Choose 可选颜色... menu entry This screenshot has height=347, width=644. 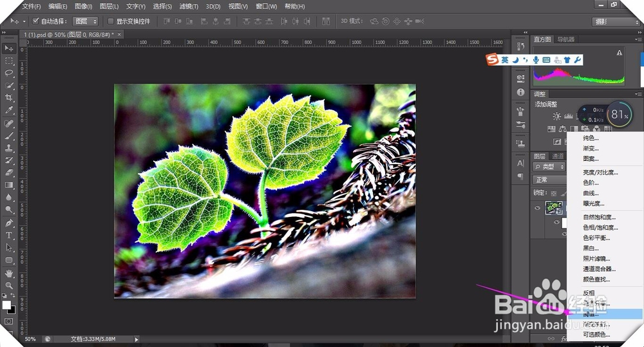pos(596,334)
